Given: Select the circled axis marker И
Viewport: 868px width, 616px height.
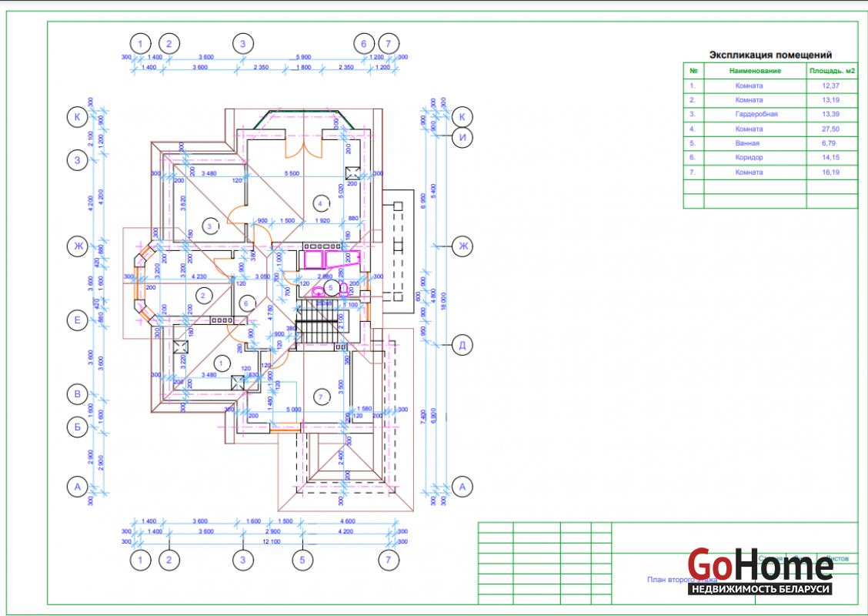Looking at the screenshot, I should (463, 138).
